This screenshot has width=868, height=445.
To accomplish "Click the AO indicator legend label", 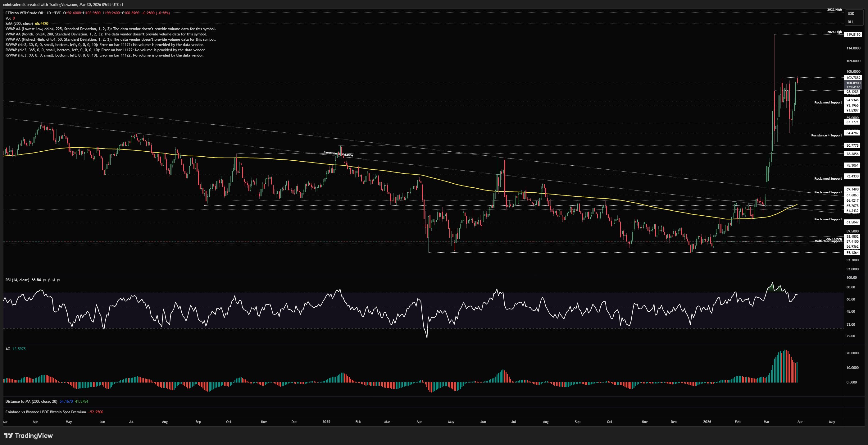I will click(x=8, y=349).
